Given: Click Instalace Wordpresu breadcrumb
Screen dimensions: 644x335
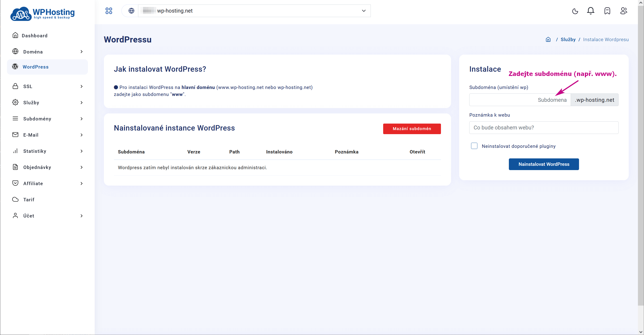Looking at the screenshot, I should (606, 40).
